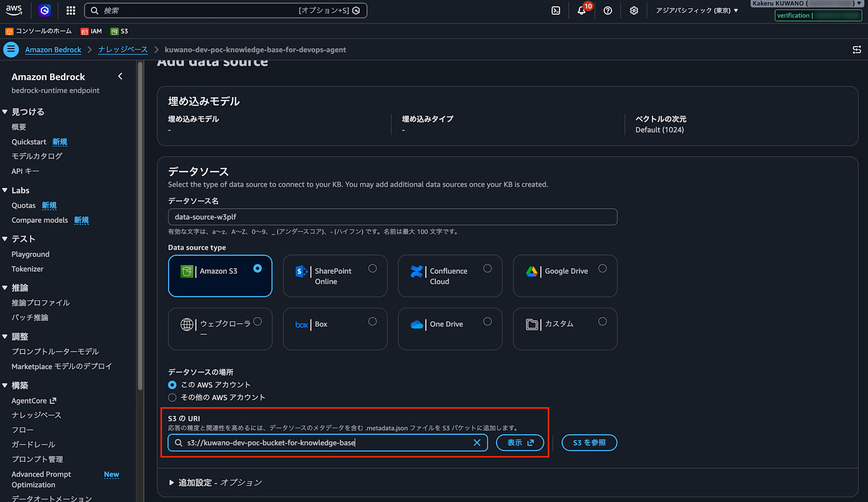
Task: Open Compare models in the sidebar
Action: pos(39,220)
